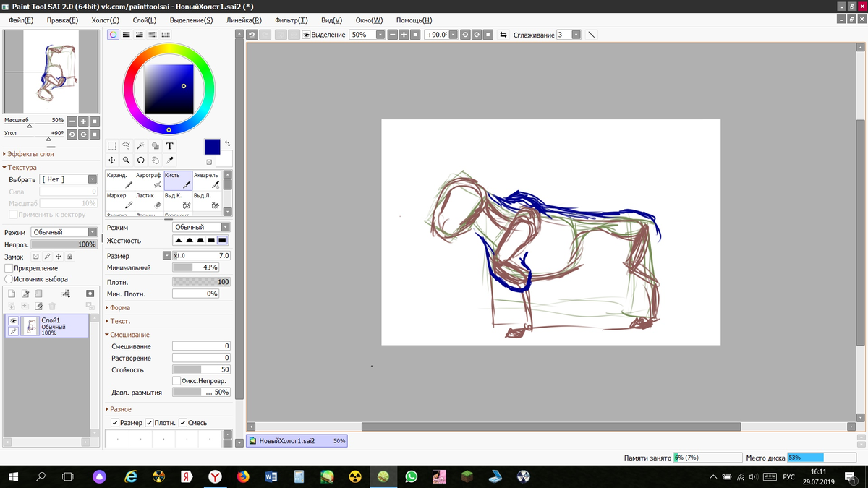Click zoom-out minus under Масштаб
The height and width of the screenshot is (488, 868).
[x=72, y=121]
